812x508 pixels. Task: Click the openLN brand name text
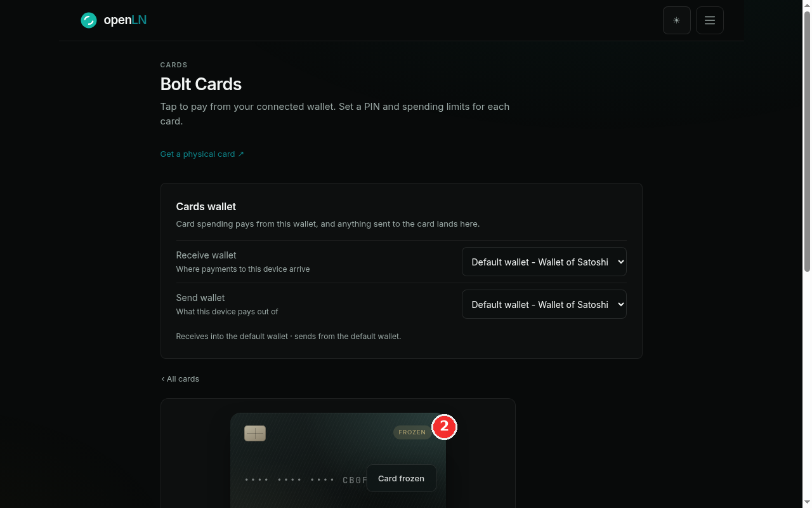(125, 20)
